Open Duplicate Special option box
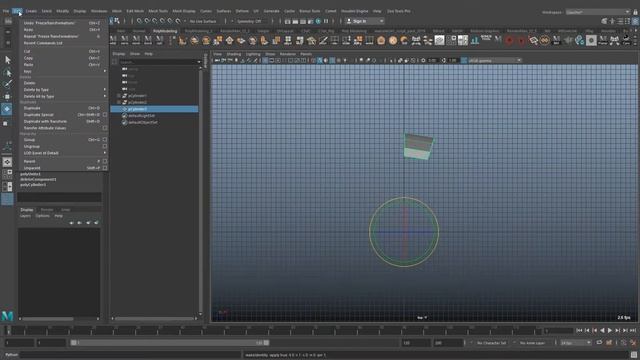Image resolution: width=640 pixels, height=360 pixels. pyautogui.click(x=105, y=115)
